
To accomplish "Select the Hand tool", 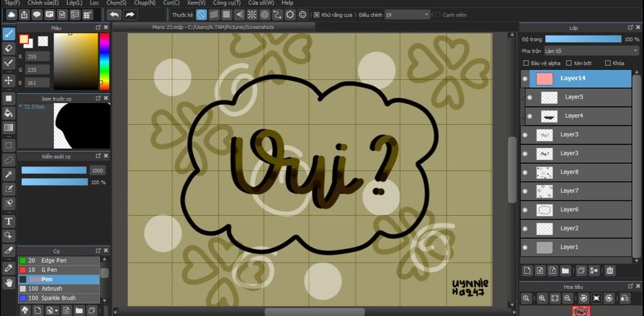I will click(9, 282).
